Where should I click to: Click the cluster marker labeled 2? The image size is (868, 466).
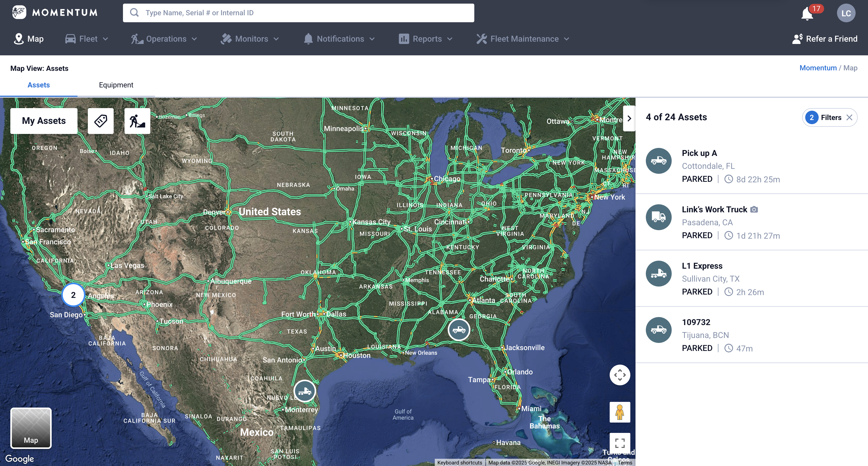pyautogui.click(x=73, y=295)
